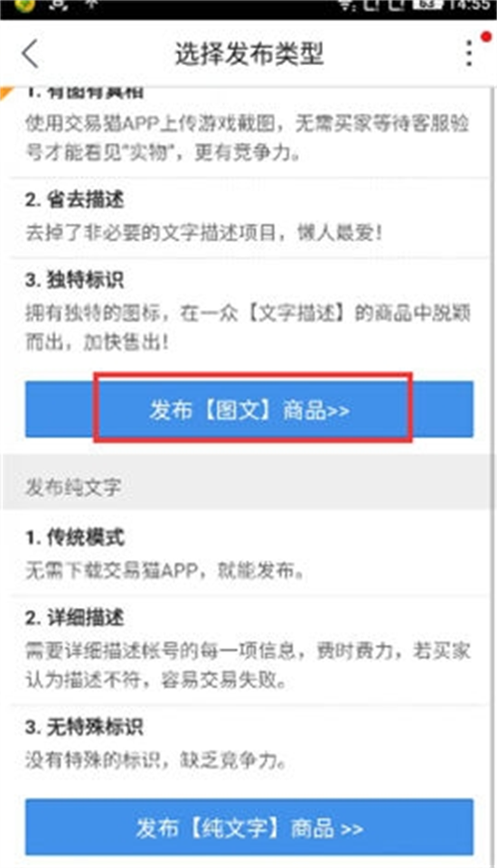
Task: Tap the red notification dot
Action: [486, 37]
